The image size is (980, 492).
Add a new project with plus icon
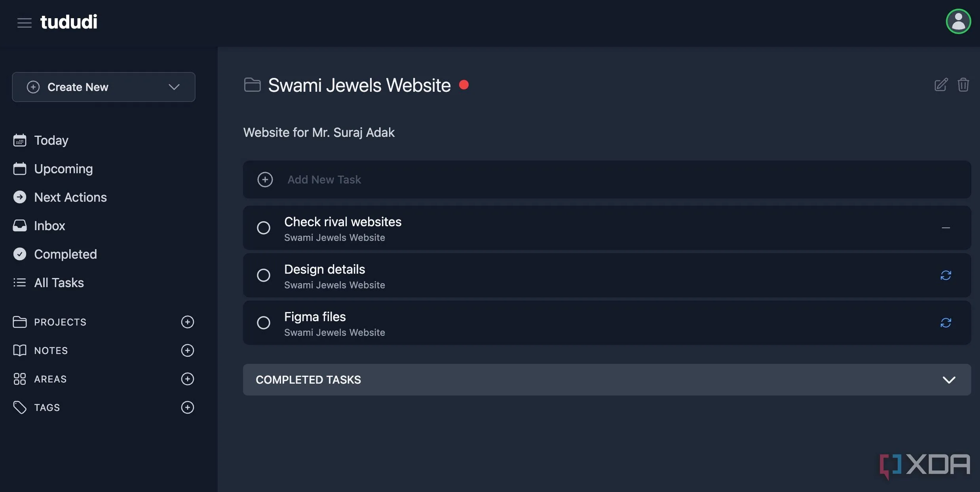click(187, 322)
